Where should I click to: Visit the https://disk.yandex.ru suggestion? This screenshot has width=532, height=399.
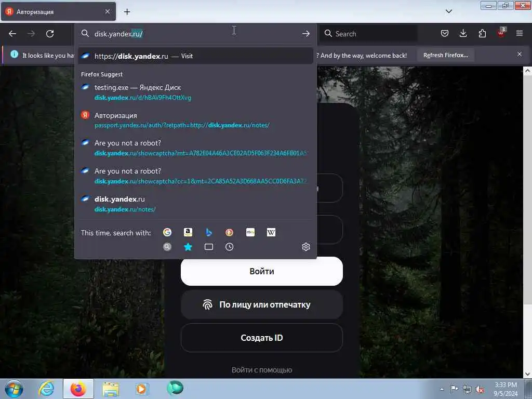195,56
